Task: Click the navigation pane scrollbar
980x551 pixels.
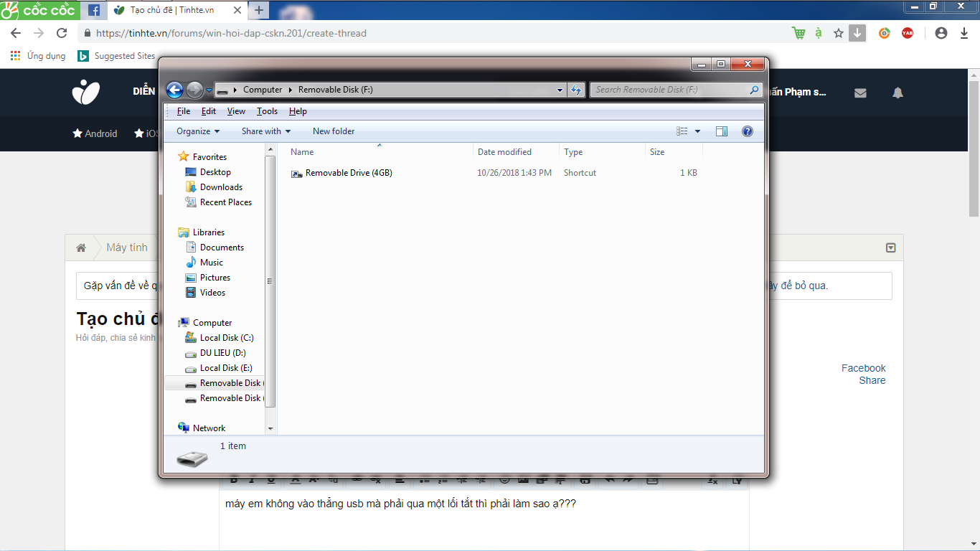Action: (270, 282)
